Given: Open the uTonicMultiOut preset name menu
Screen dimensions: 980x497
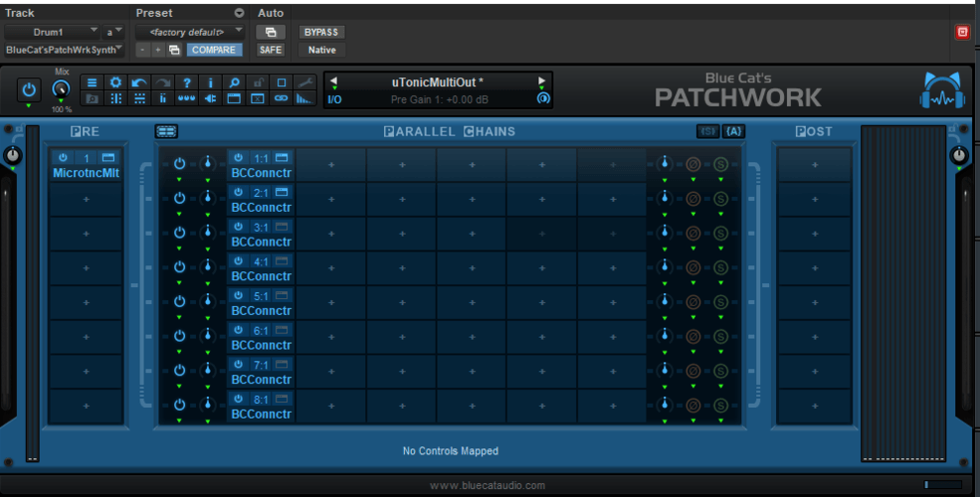Looking at the screenshot, I should 438,83.
